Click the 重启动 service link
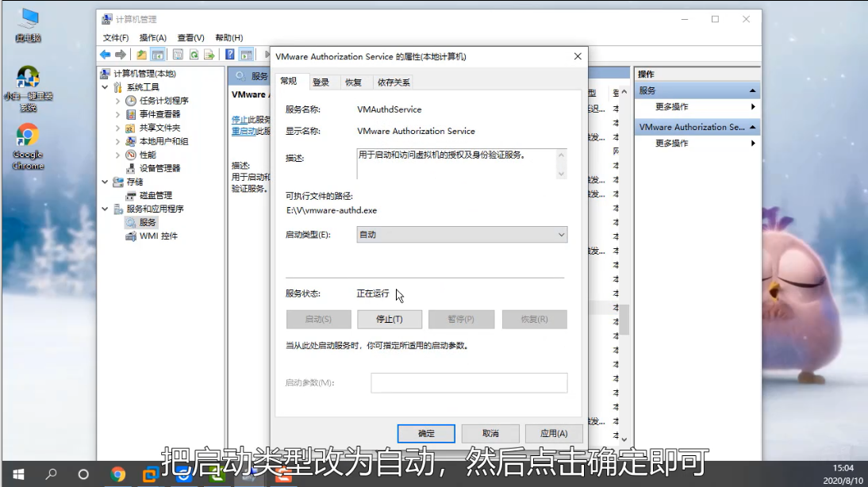 [x=243, y=131]
